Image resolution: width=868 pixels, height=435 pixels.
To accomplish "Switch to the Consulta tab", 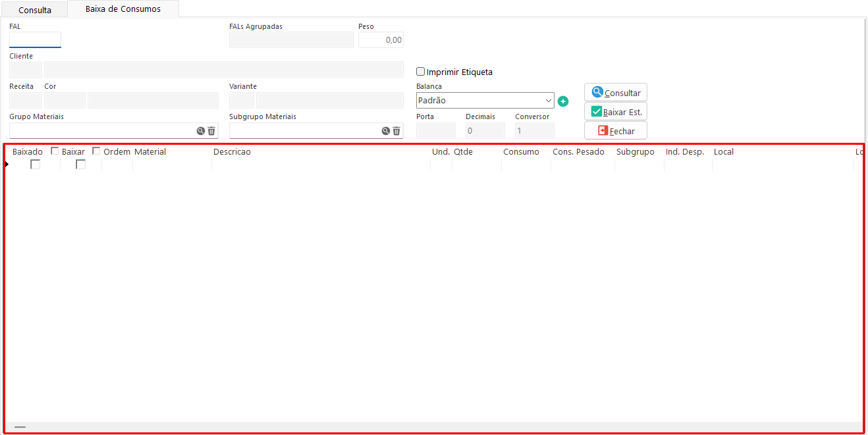I will 35,10.
